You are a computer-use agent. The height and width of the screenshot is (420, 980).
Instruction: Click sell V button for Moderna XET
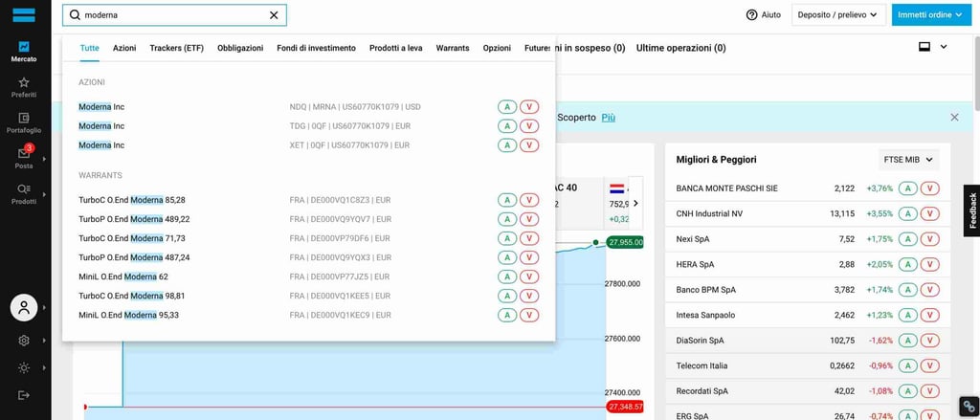[x=529, y=145]
